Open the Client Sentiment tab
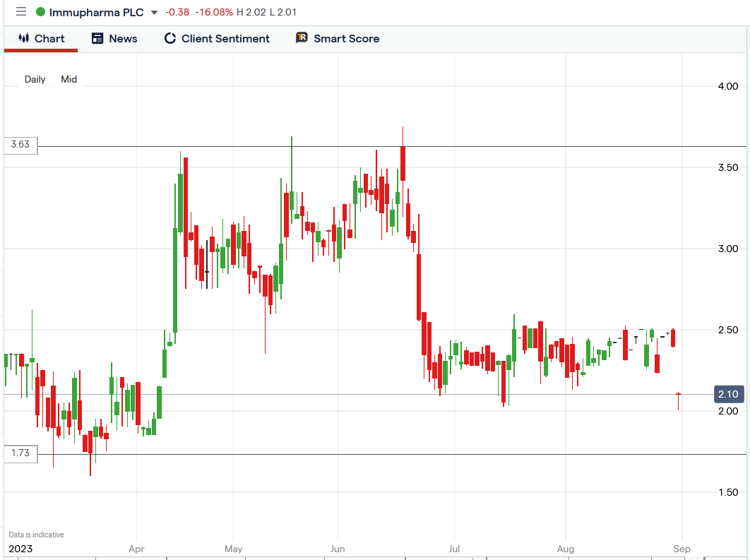Viewport: 750px width, 560px height. point(217,39)
